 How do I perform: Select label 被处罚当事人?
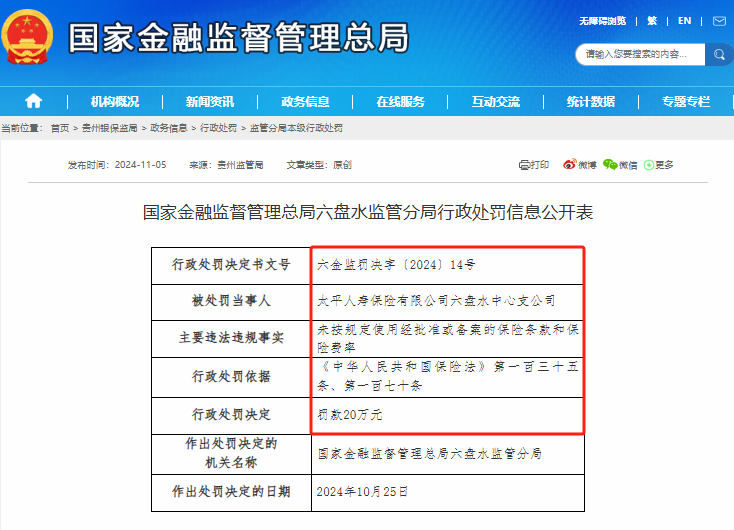(x=231, y=301)
